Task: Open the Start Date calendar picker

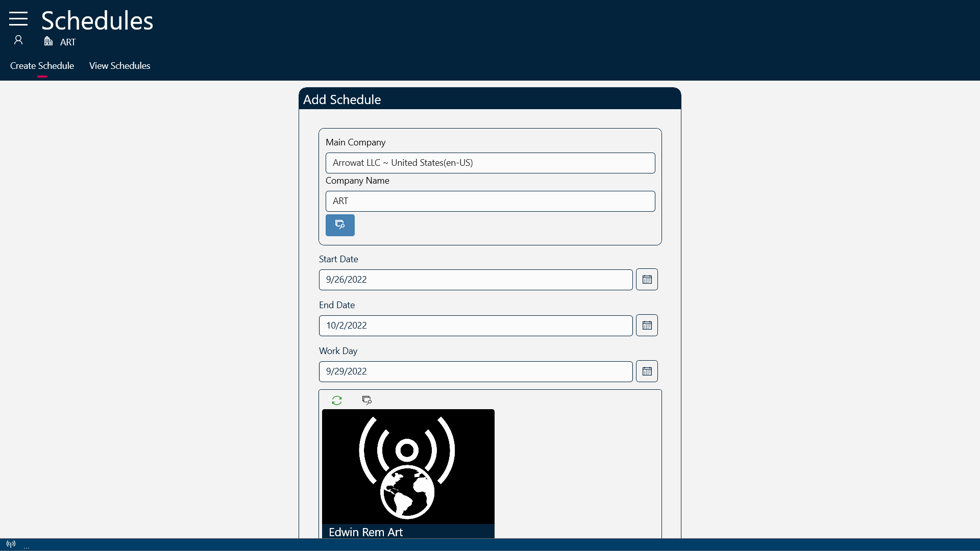Action: tap(647, 280)
